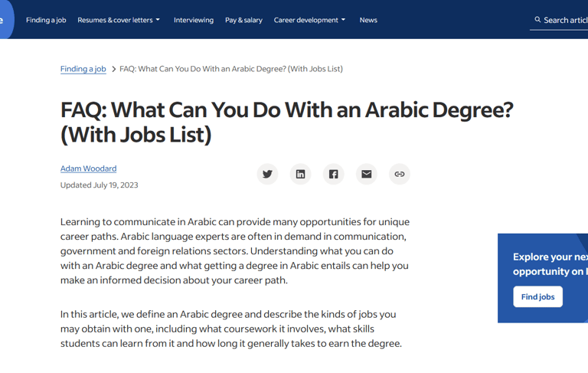
Task: Share article on Facebook
Action: tap(333, 174)
